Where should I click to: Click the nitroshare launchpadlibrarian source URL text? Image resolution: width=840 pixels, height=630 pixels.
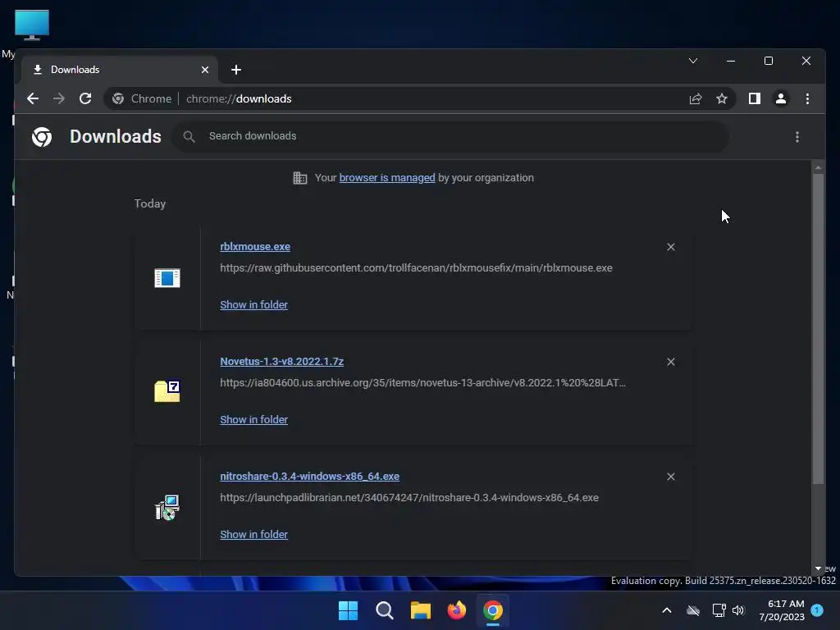click(409, 498)
